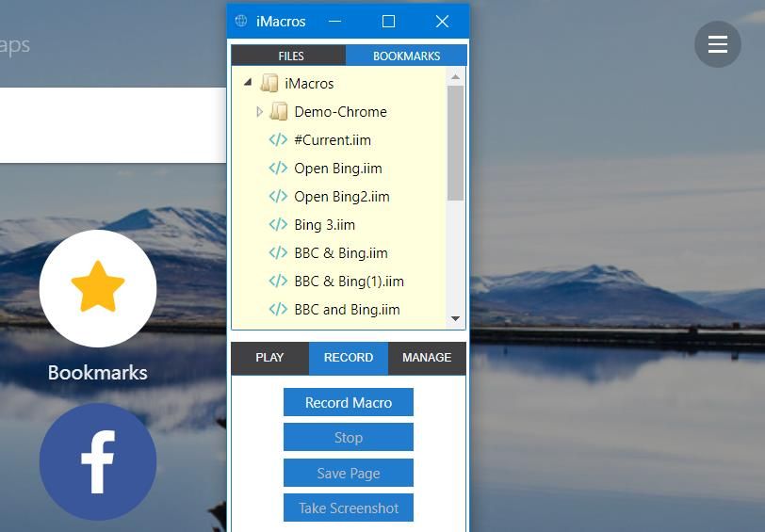The height and width of the screenshot is (532, 765).
Task: Click the Bookmarks label under star
Action: pyautogui.click(x=98, y=373)
